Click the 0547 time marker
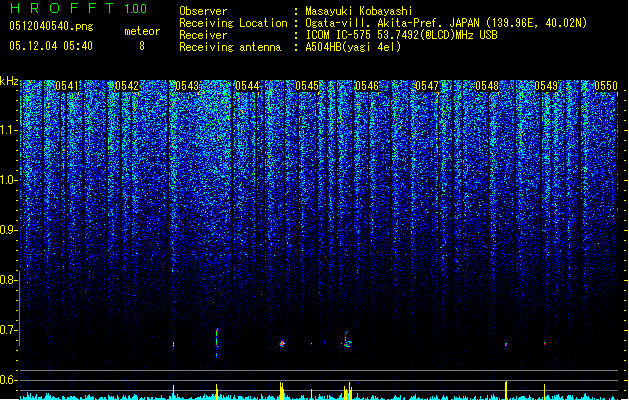629x400 pixels. point(427,86)
